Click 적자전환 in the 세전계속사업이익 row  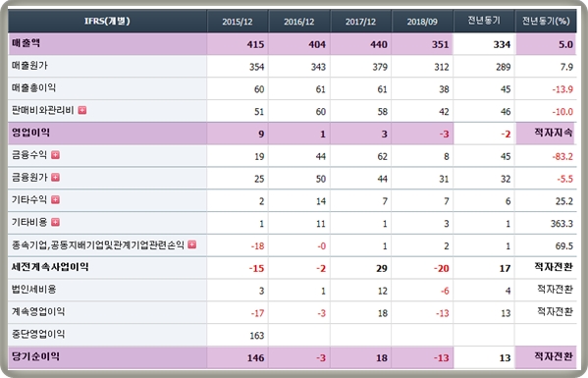point(554,267)
